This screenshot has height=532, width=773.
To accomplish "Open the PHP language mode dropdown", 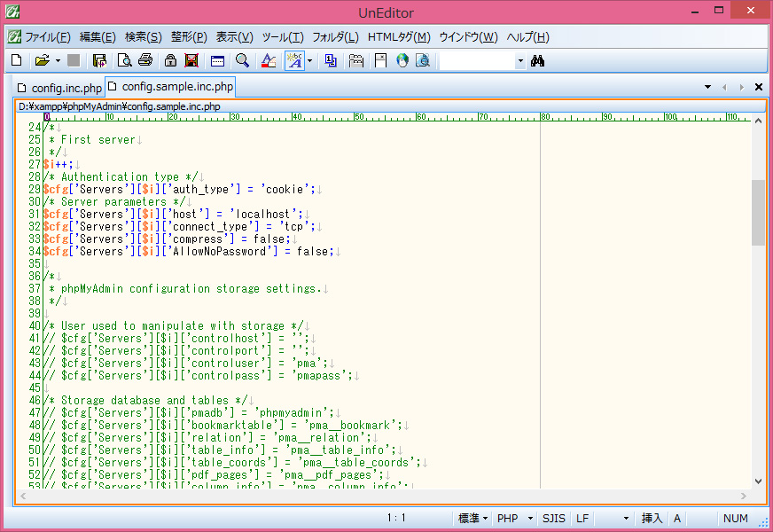I will [515, 518].
